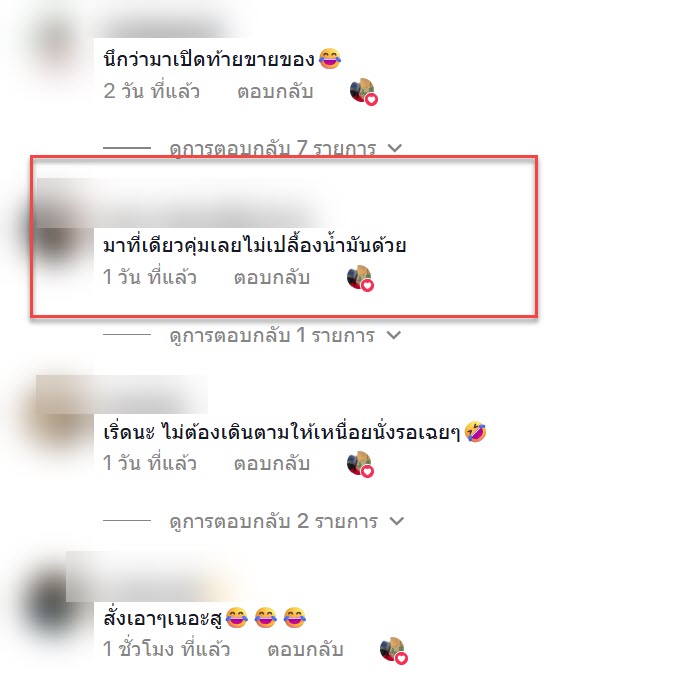The width and height of the screenshot is (688, 691).
Task: Expand ดูการตอบกลับ 2 รายการ replies
Action: click(x=286, y=521)
